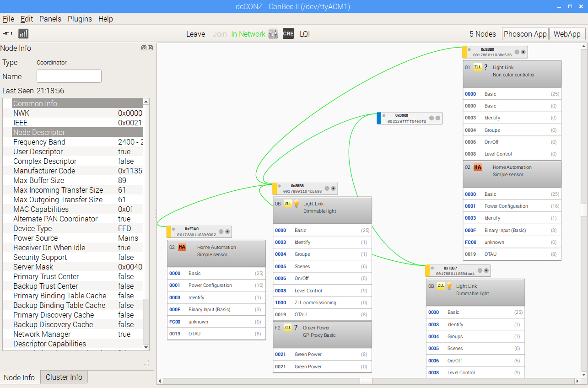Select Level Control cluster in node 0x5BB0

click(x=512, y=154)
